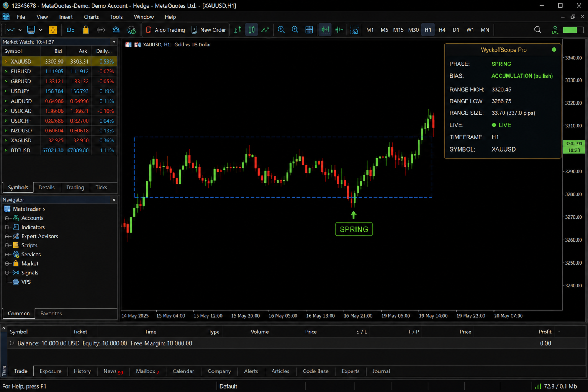This screenshot has height=392, width=588.
Task: Open the IDE MetaEditor icon
Action: click(70, 30)
